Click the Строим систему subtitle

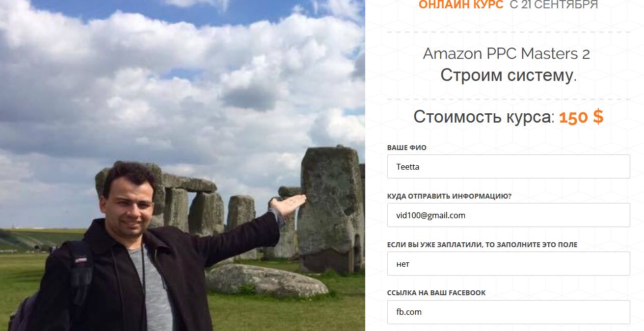[509, 76]
